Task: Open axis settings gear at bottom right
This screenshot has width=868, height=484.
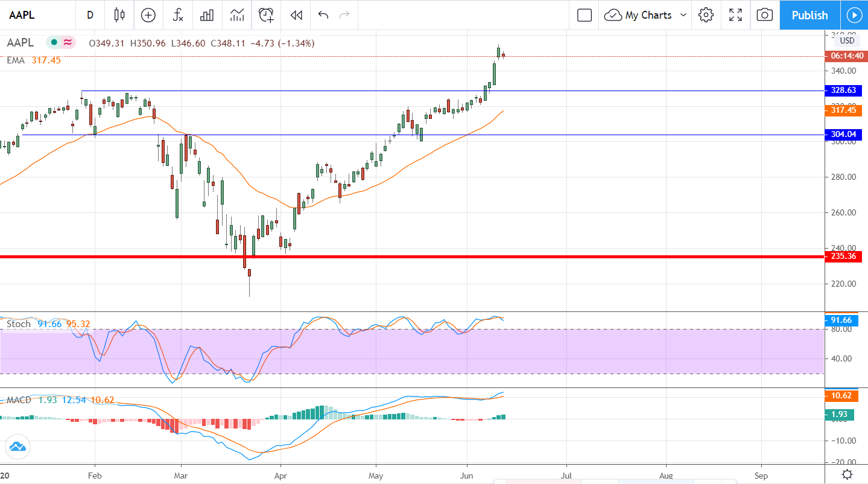Action: [x=847, y=474]
